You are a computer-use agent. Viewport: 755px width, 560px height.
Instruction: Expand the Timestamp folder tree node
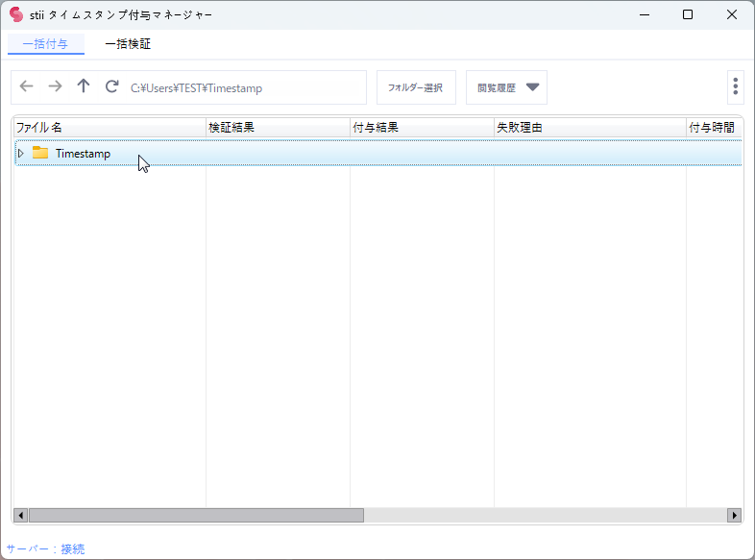(x=21, y=153)
